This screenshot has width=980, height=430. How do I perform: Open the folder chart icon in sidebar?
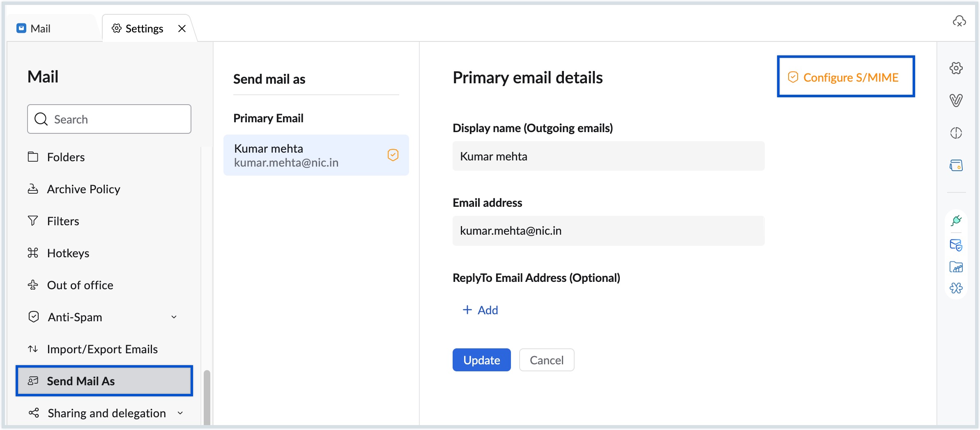point(956,267)
